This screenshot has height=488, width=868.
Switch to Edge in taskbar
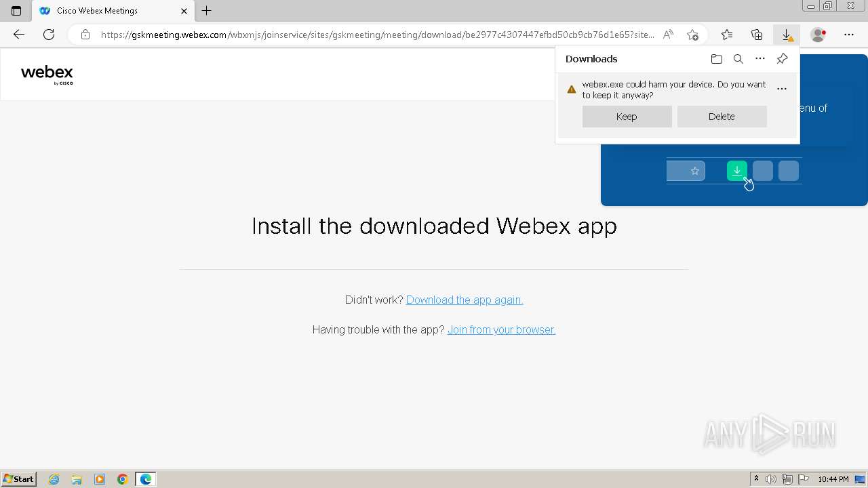146,479
